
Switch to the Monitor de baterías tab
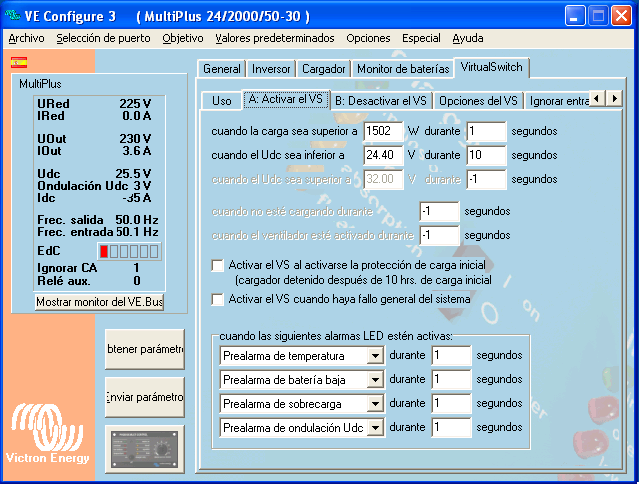tap(403, 69)
